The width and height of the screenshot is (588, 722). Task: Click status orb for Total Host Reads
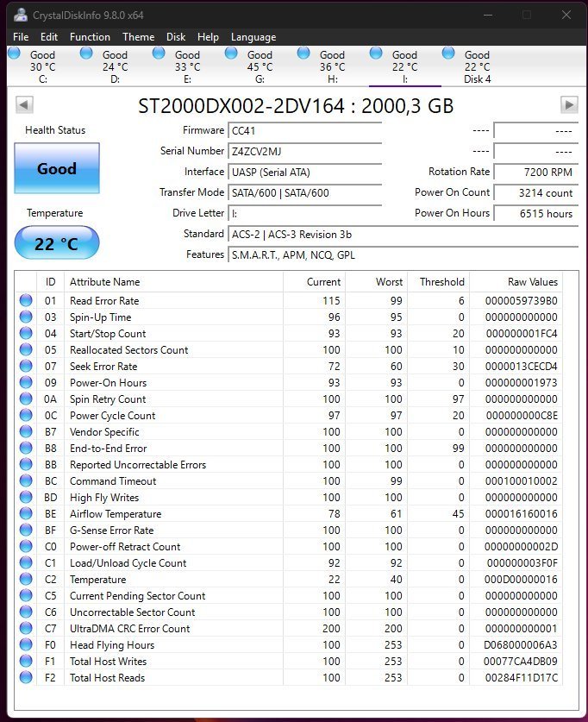coord(26,678)
